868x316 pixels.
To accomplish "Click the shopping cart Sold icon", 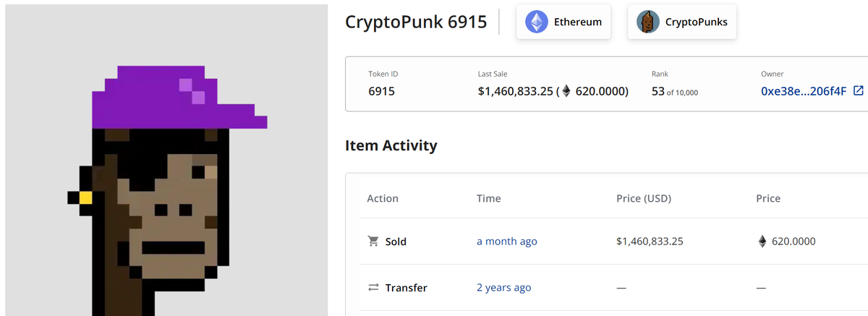I will pyautogui.click(x=373, y=242).
